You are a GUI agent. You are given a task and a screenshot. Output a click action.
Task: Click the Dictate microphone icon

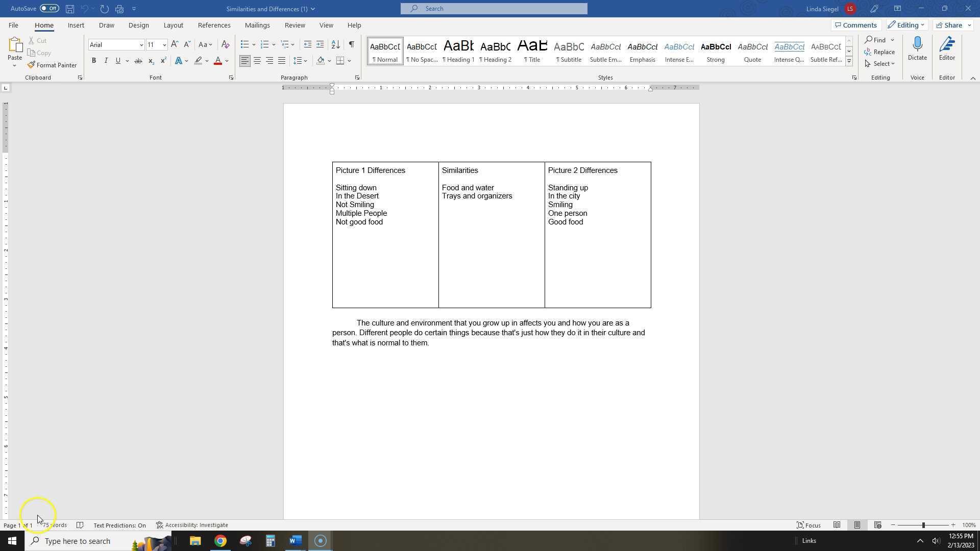coord(917,45)
